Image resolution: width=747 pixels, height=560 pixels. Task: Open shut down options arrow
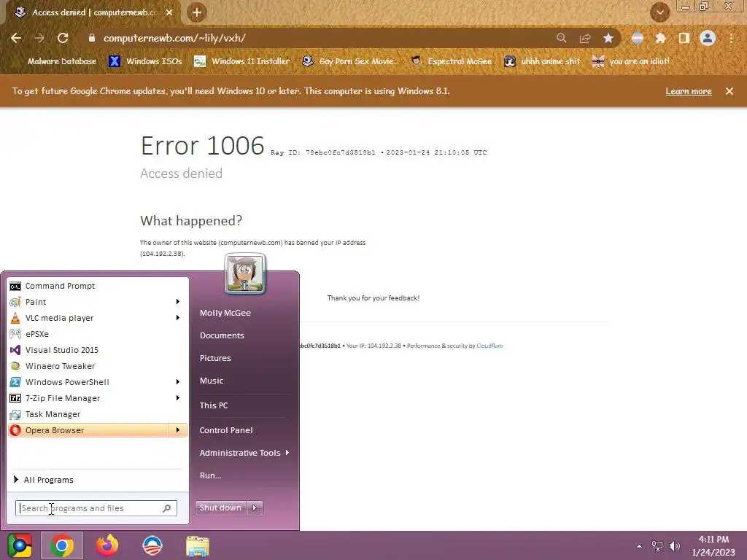255,507
